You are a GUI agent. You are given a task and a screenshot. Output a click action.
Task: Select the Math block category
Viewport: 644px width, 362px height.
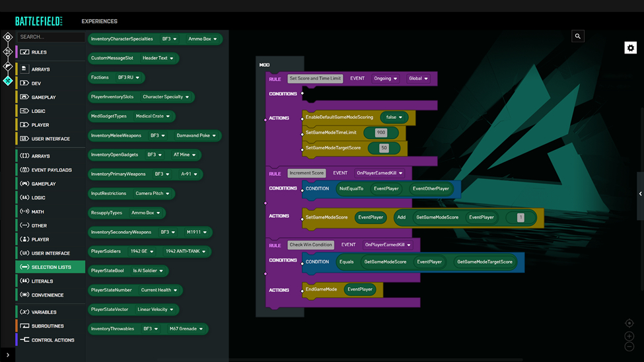pos(38,212)
